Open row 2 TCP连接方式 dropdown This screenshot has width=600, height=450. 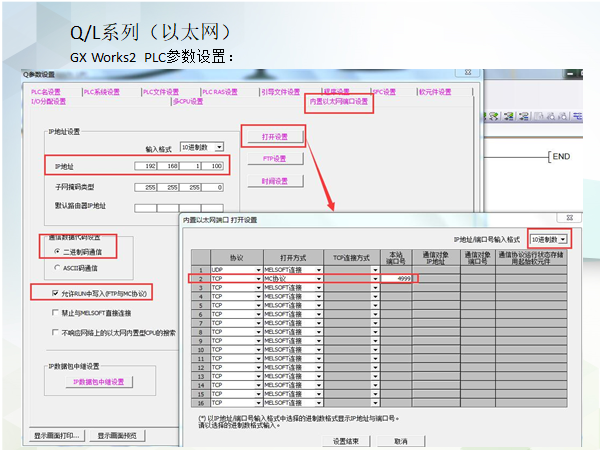pos(375,279)
